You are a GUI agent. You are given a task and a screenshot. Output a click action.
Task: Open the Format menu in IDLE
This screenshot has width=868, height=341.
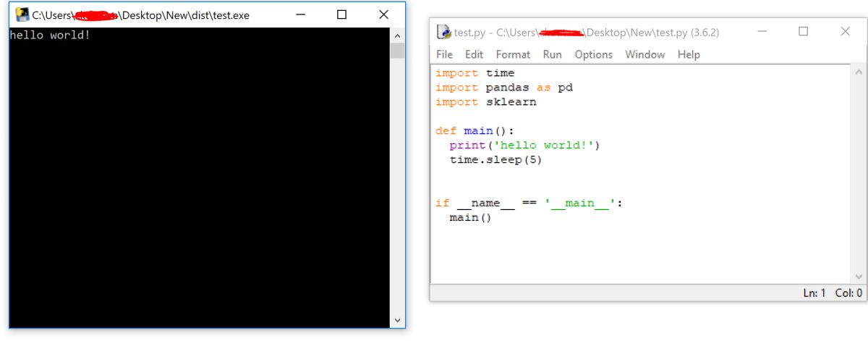(x=513, y=54)
